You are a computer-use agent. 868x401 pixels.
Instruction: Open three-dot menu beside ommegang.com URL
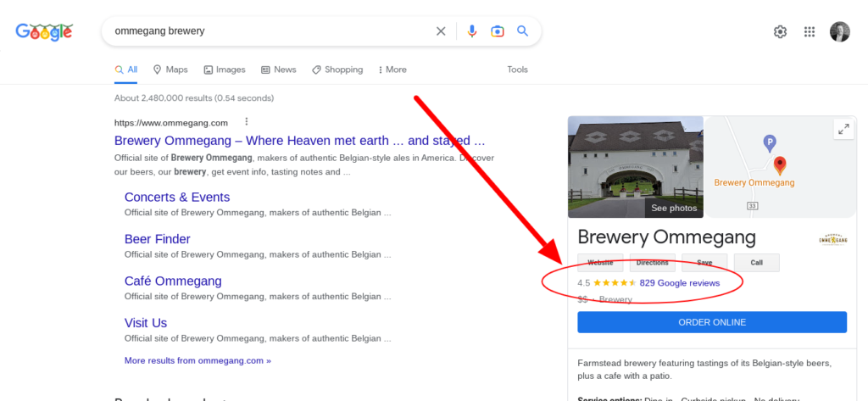(x=247, y=122)
